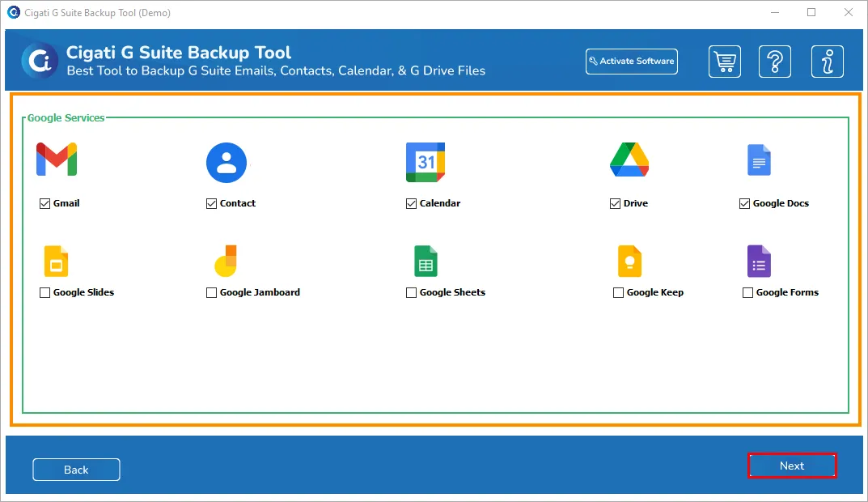Enable the Google Keep checkbox
The image size is (868, 502).
[618, 292]
